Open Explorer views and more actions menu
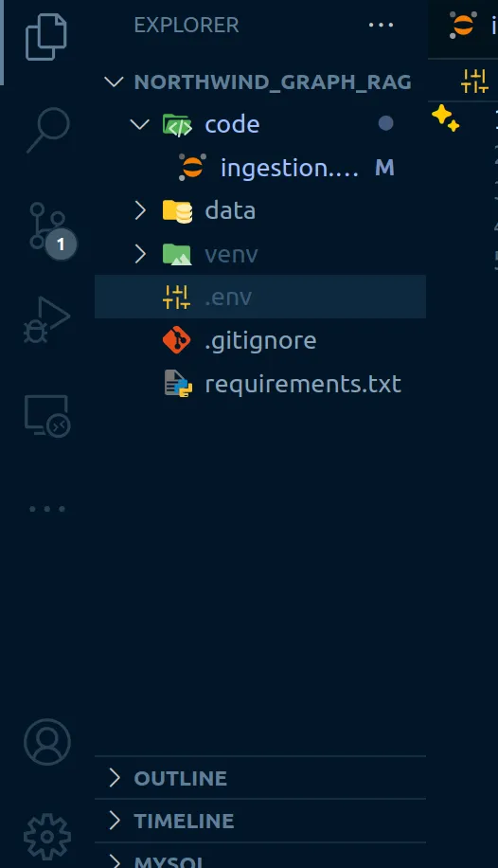Viewport: 498px width, 868px height. point(381,25)
